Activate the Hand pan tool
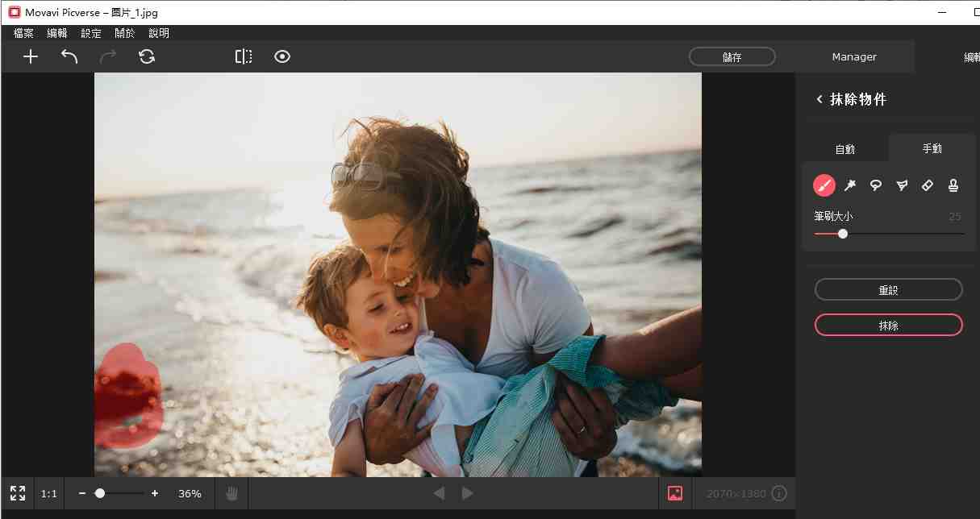 click(x=231, y=493)
